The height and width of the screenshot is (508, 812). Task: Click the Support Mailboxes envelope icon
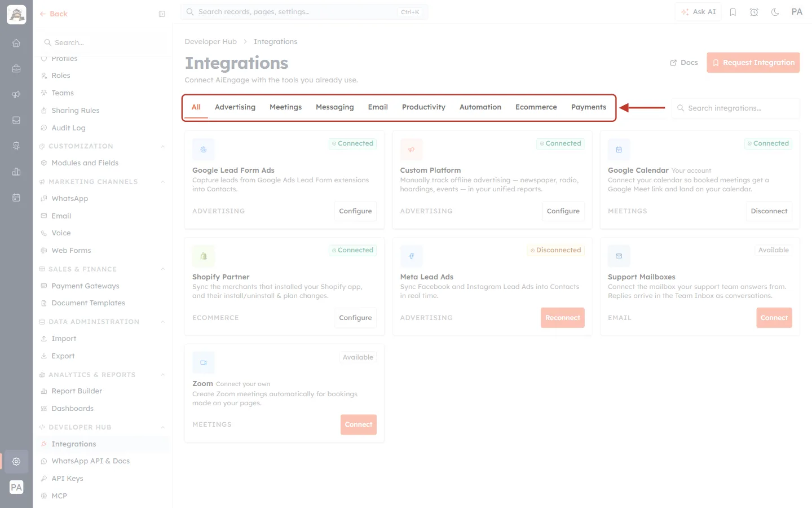619,256
